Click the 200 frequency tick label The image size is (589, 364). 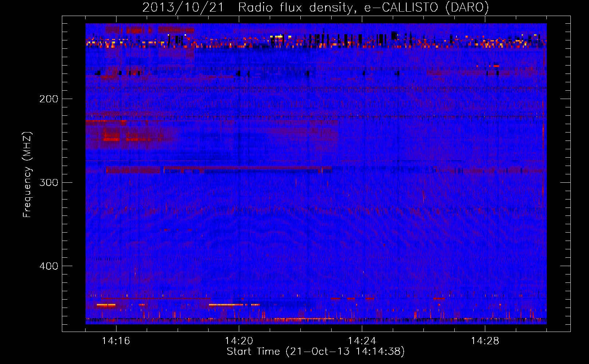coord(49,99)
